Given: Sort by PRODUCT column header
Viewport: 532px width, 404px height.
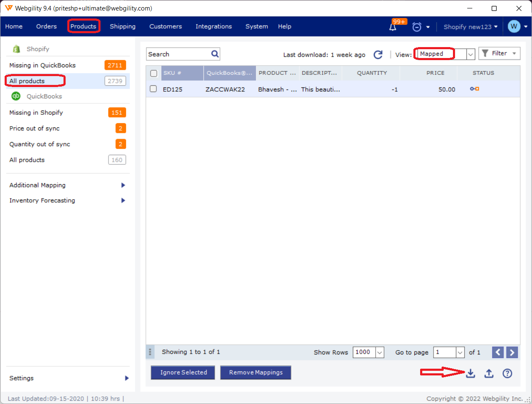Looking at the screenshot, I should point(278,73).
